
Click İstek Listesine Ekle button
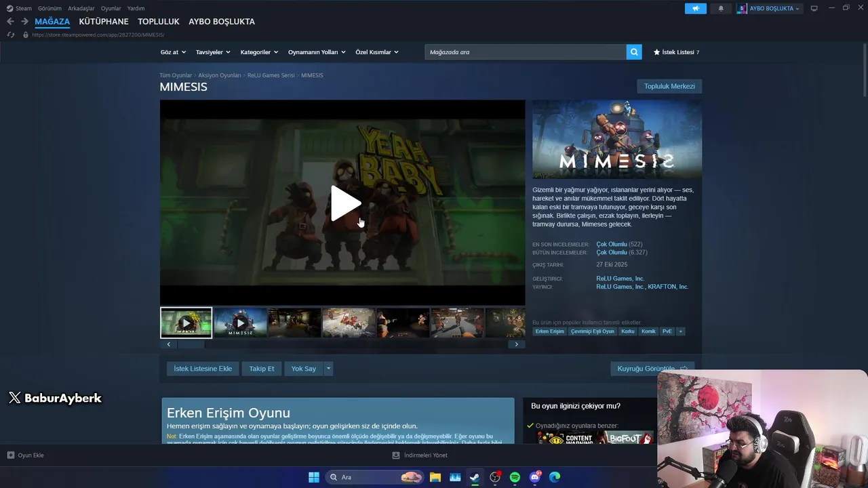(203, 369)
